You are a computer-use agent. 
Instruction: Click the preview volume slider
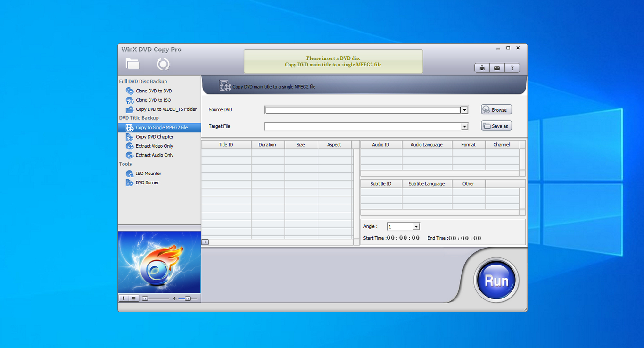point(188,298)
